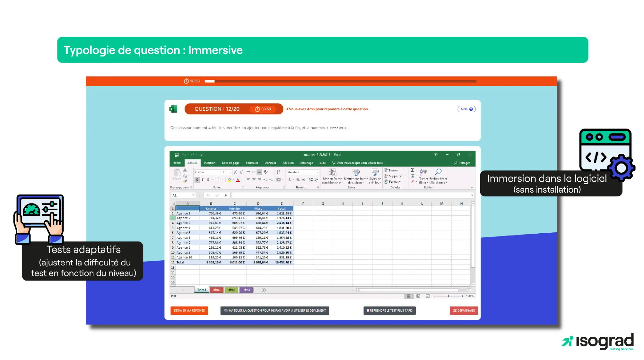This screenshot has width=644, height=360.
Task: Open the Standard number format dropdown
Action: point(317,172)
